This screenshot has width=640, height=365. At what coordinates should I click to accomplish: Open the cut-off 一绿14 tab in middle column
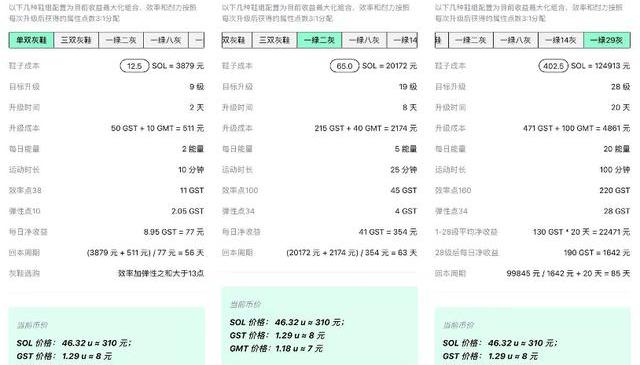[x=402, y=40]
